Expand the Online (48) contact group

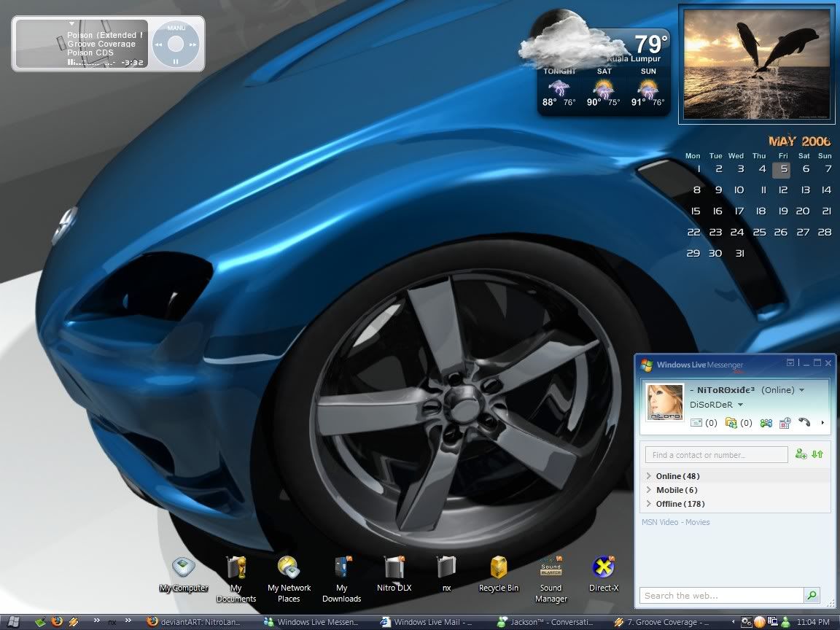pos(677,476)
